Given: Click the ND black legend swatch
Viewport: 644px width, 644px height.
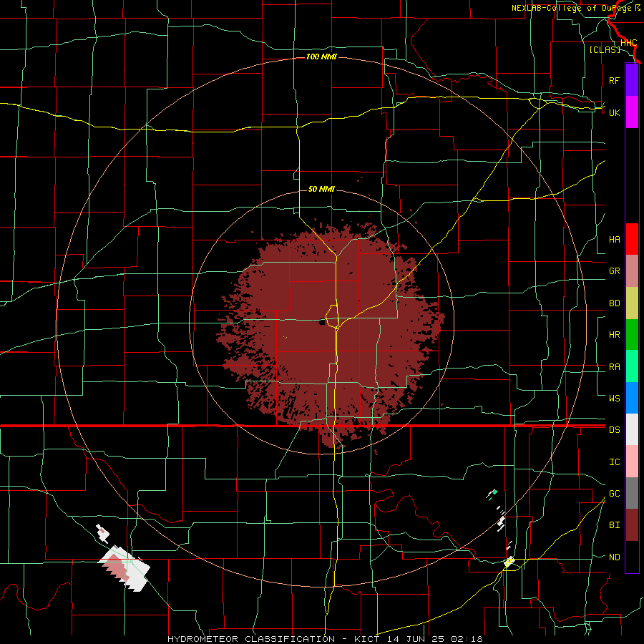Looking at the screenshot, I should [x=632, y=557].
